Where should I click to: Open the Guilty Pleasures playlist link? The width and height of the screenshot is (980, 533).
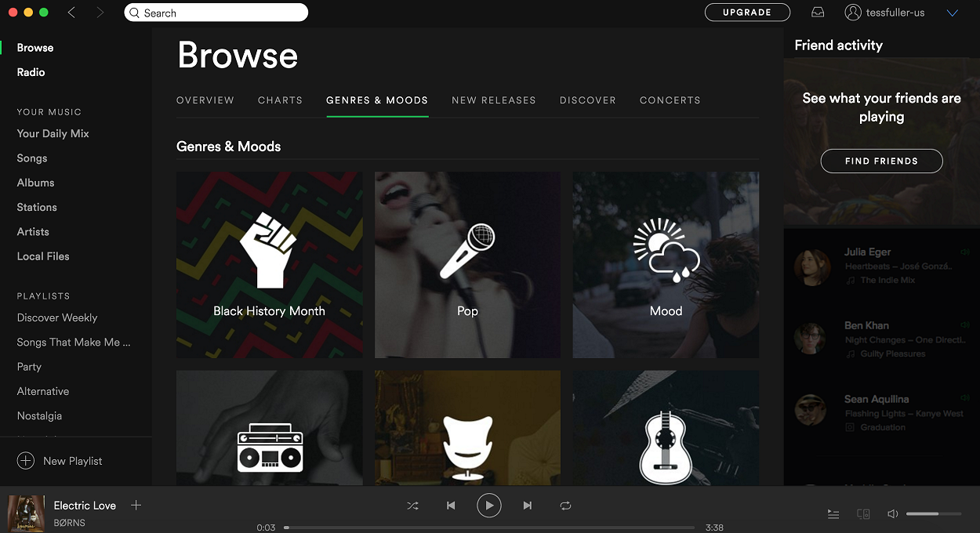pyautogui.click(x=892, y=354)
